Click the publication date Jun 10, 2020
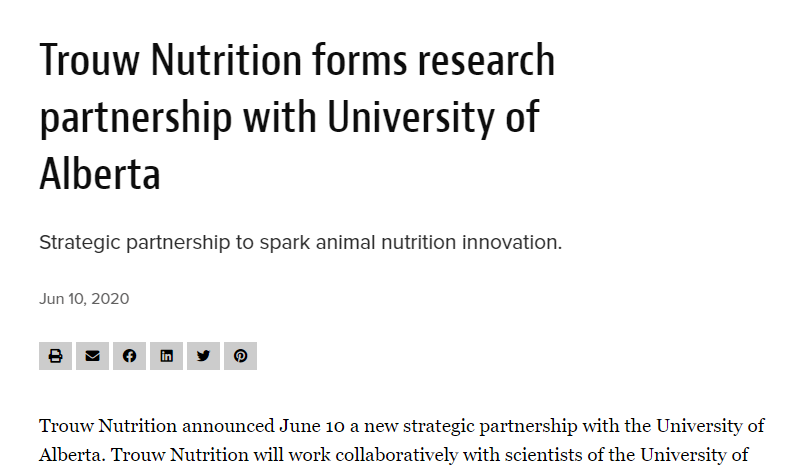The width and height of the screenshot is (810, 471). coord(84,299)
